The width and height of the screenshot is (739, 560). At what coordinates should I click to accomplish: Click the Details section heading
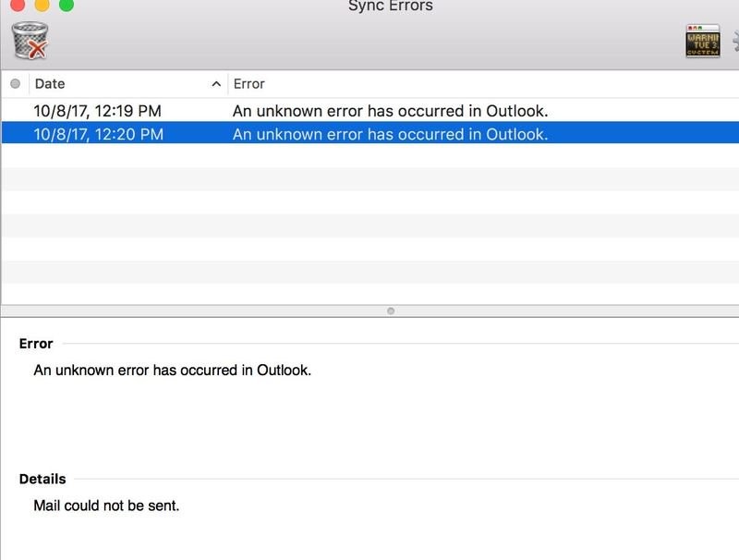(x=42, y=479)
